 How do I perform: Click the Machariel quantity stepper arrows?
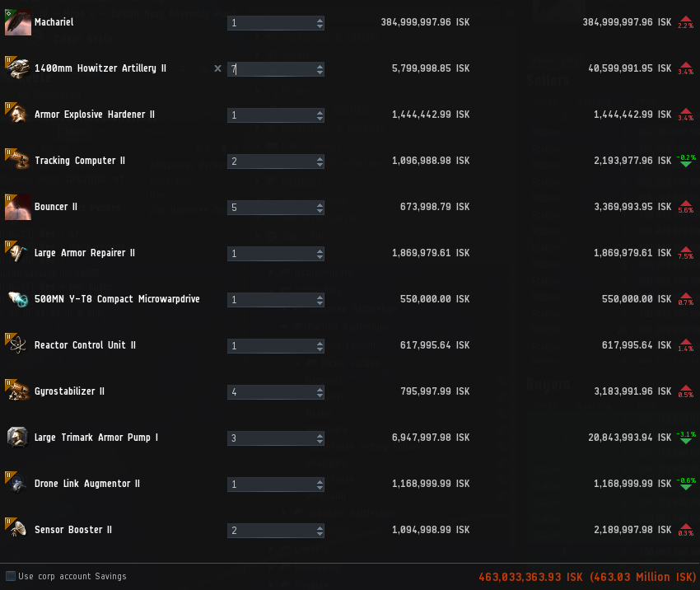tap(320, 23)
